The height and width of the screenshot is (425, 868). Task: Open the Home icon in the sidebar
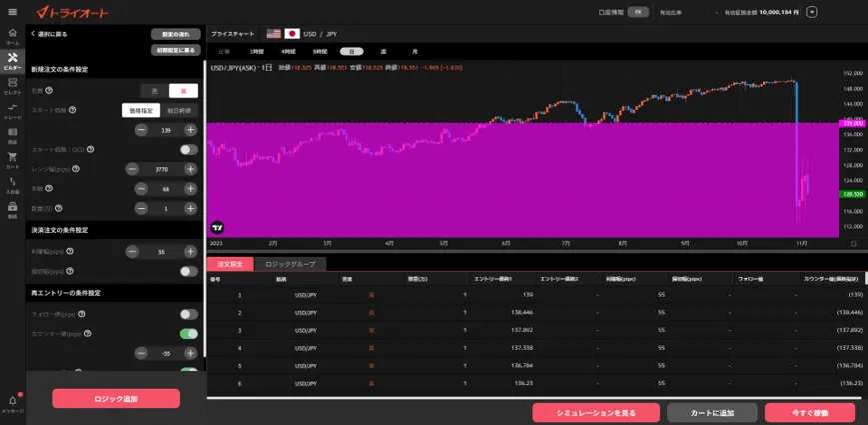pos(12,35)
